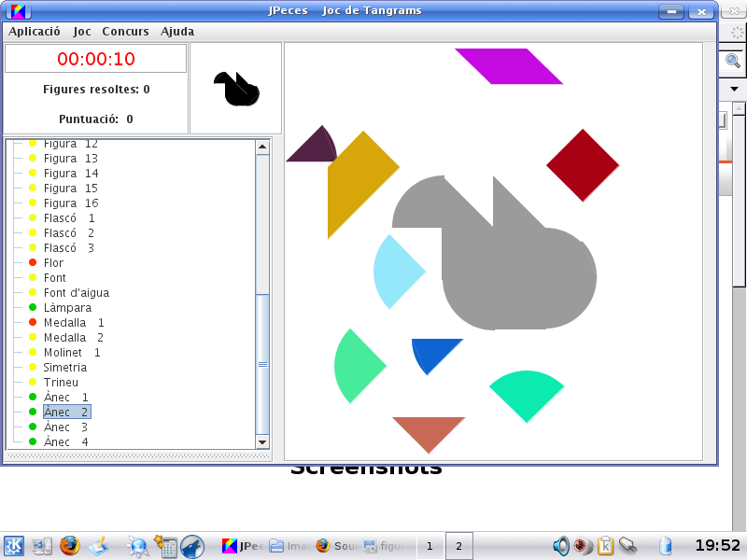Open the Aplicació menu
Screen dimensions: 747x560
click(x=35, y=31)
